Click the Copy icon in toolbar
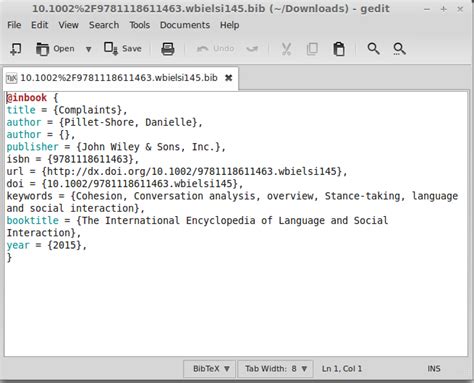Viewport: 474px width, 383px height. pyautogui.click(x=312, y=49)
